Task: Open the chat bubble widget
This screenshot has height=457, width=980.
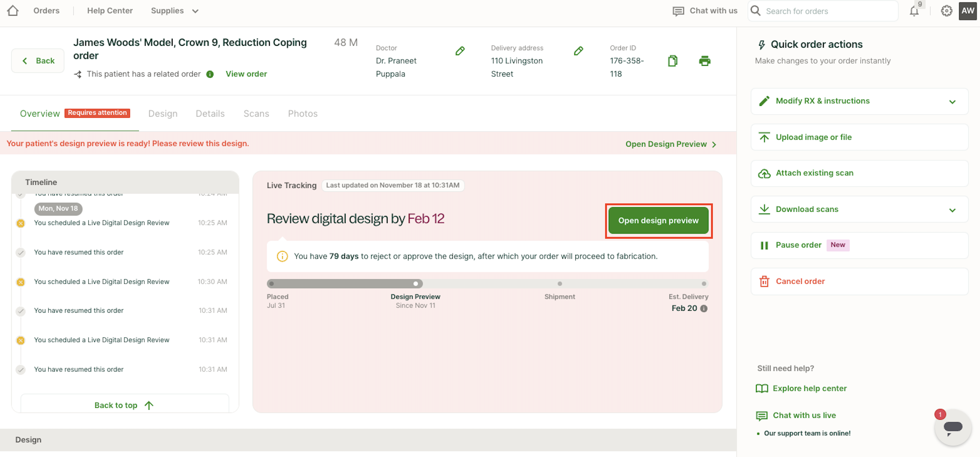Action: point(953,427)
